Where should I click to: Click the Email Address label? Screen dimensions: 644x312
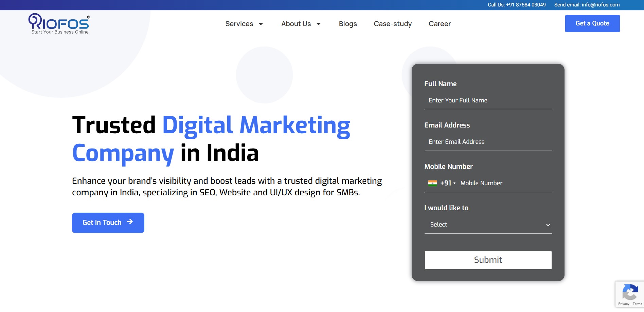coord(447,125)
